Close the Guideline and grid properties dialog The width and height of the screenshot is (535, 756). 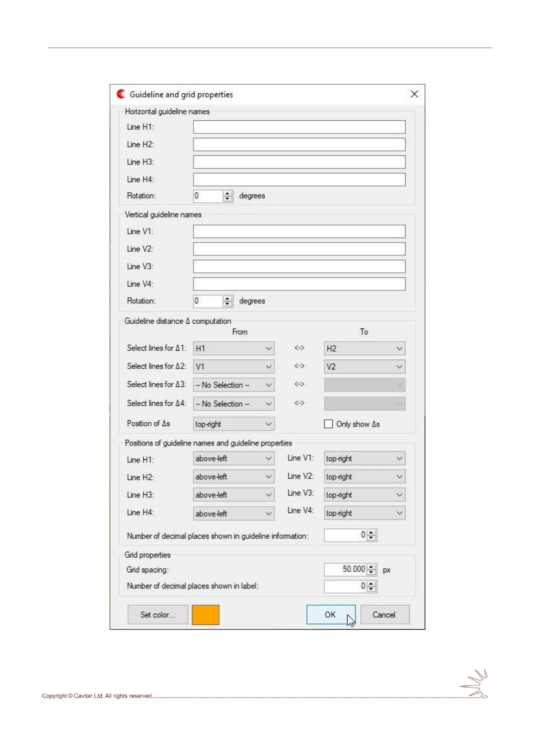[x=414, y=94]
